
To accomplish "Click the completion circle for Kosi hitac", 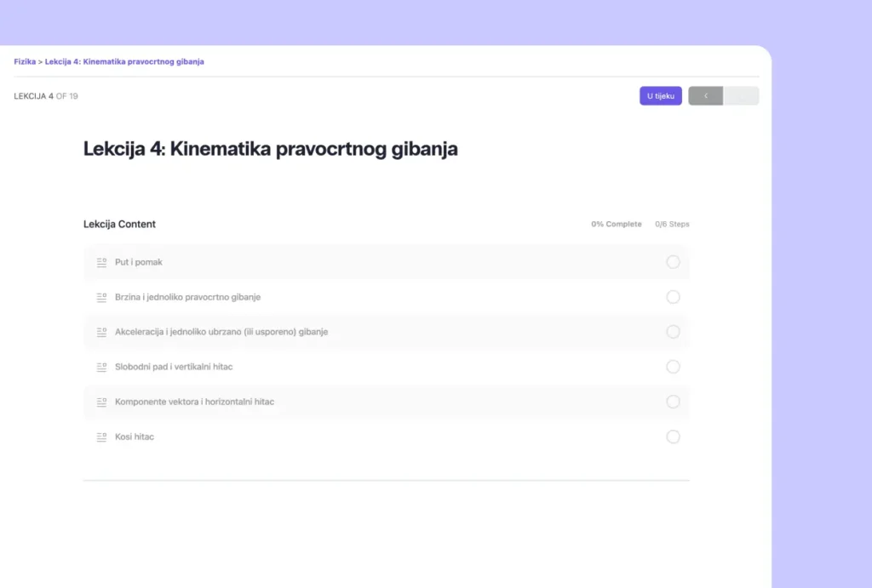I will click(673, 437).
